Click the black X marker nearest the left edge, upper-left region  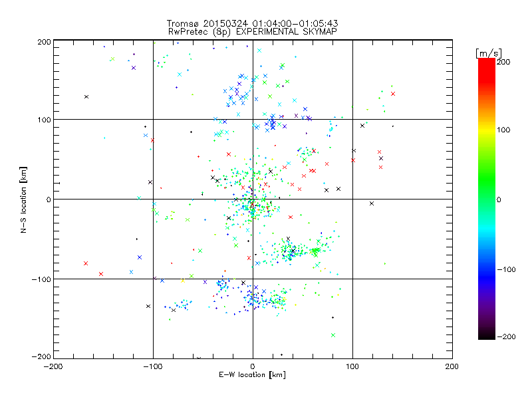click(x=86, y=96)
